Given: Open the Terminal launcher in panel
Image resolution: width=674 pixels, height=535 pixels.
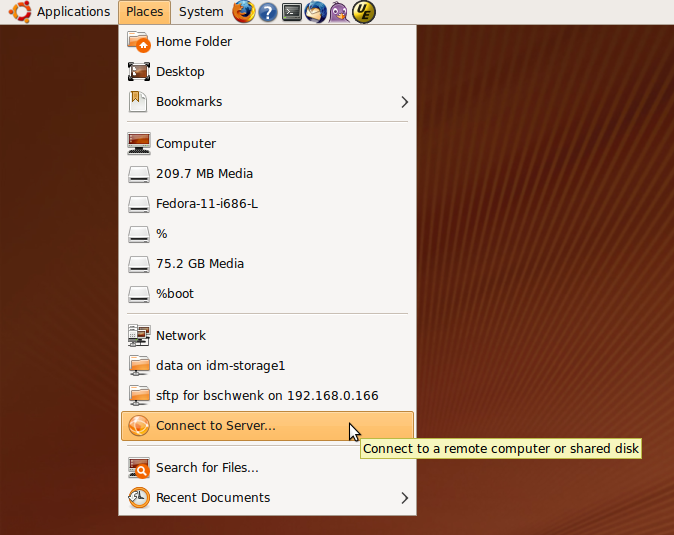Looking at the screenshot, I should point(291,12).
